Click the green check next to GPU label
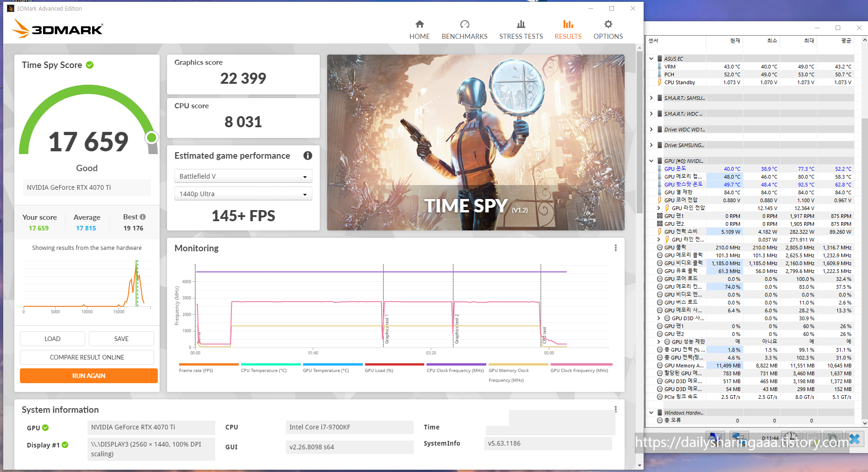The height and width of the screenshot is (472, 868). point(45,428)
